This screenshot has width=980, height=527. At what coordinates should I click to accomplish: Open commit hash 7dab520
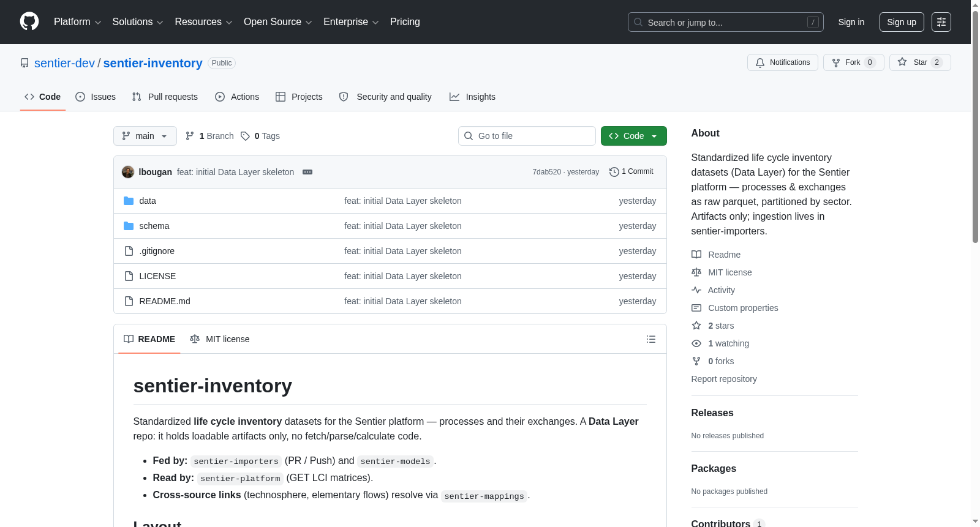[x=546, y=172]
